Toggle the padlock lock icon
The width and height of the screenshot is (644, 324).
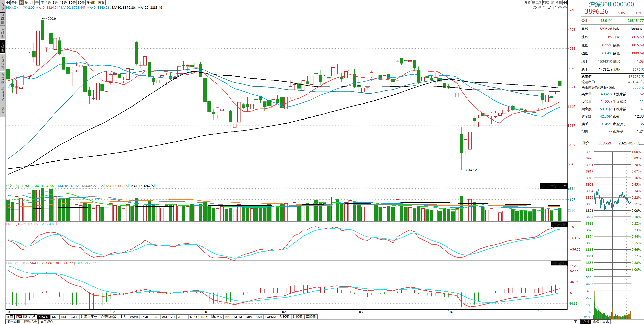coord(555,8)
